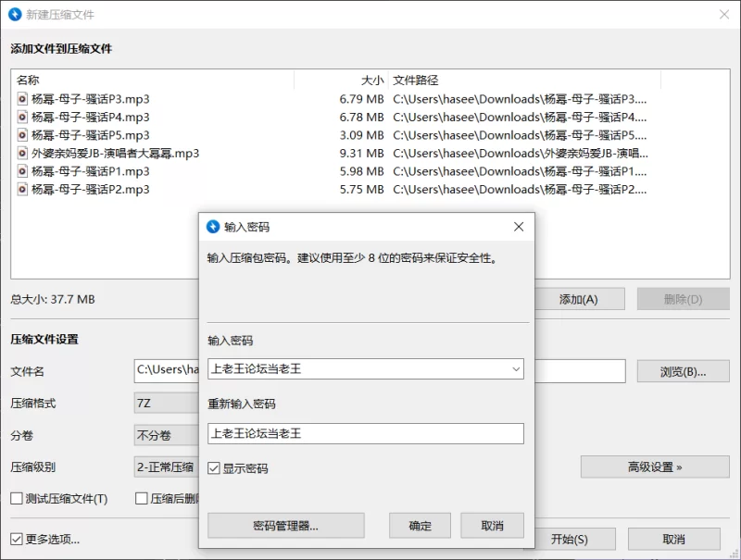Expand 高级设置 options
741x560 pixels.
click(x=655, y=467)
